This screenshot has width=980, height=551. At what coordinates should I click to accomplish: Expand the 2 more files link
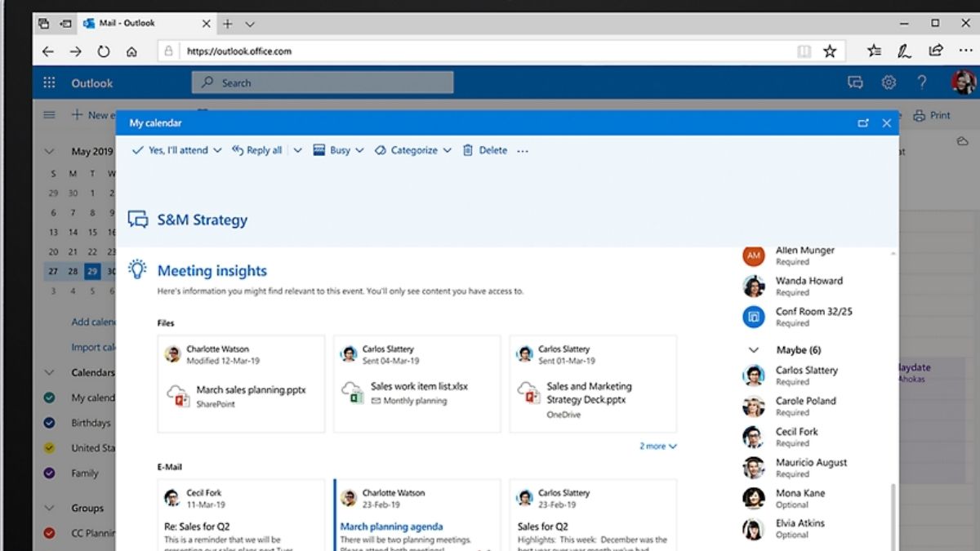pyautogui.click(x=657, y=447)
